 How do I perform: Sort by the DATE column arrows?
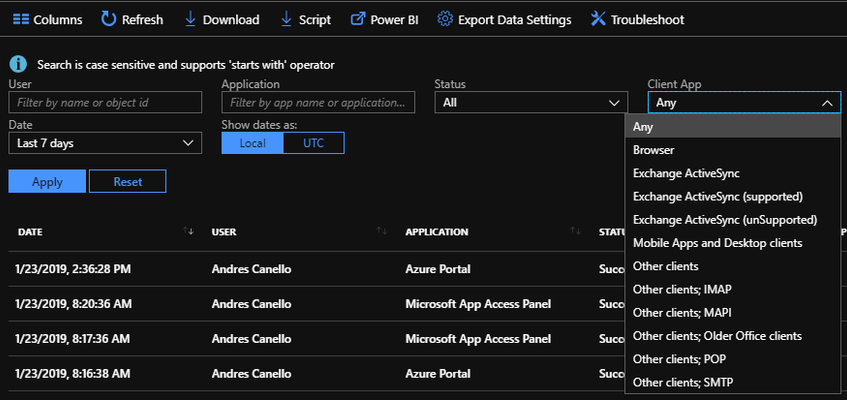(188, 231)
